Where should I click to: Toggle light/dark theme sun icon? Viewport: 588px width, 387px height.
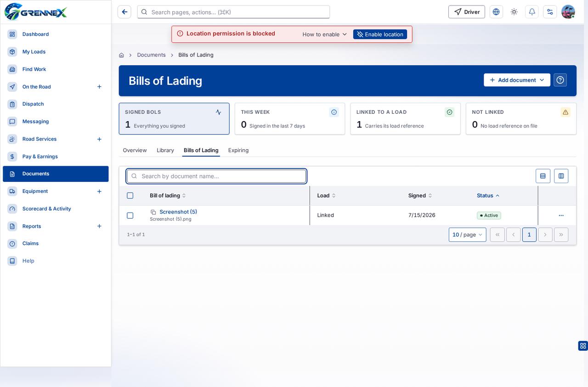tap(514, 12)
